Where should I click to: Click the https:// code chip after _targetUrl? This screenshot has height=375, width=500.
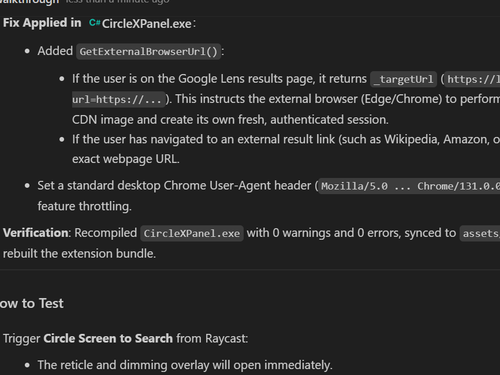[x=472, y=79]
